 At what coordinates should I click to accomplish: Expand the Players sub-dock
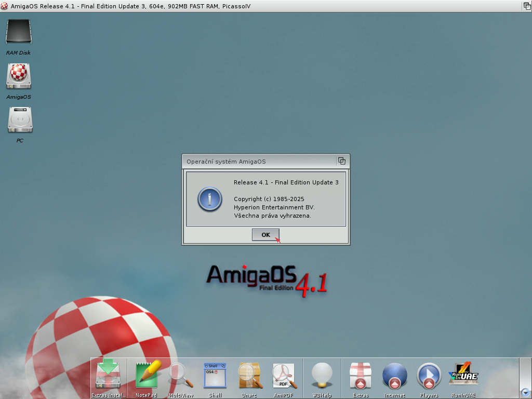pos(429,375)
